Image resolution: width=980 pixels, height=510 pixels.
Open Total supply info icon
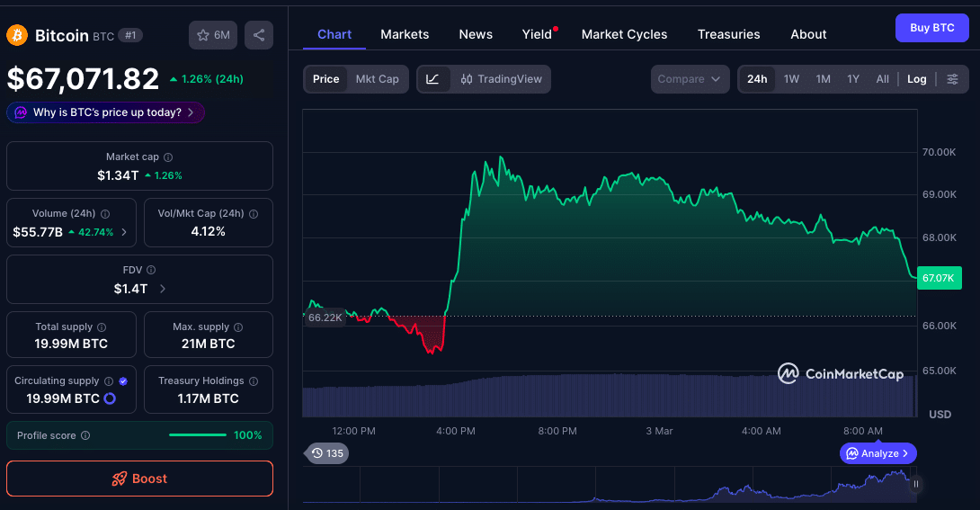(x=102, y=327)
